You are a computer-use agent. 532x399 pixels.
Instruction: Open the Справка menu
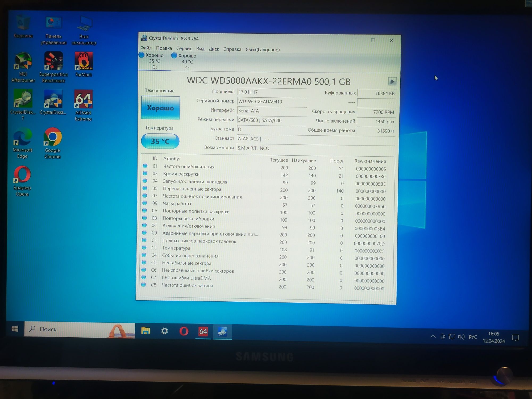[x=232, y=49]
